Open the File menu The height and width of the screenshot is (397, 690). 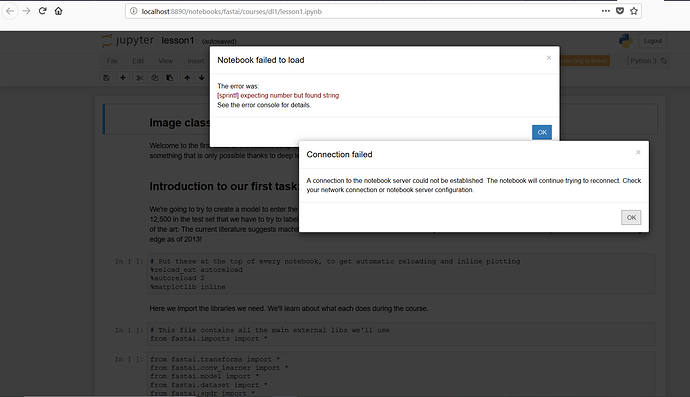[112, 61]
